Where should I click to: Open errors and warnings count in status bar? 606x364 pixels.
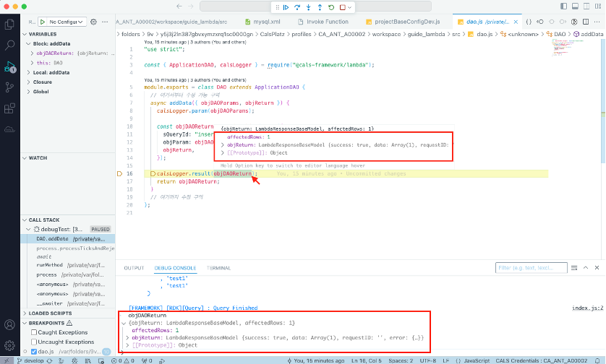pos(122,360)
